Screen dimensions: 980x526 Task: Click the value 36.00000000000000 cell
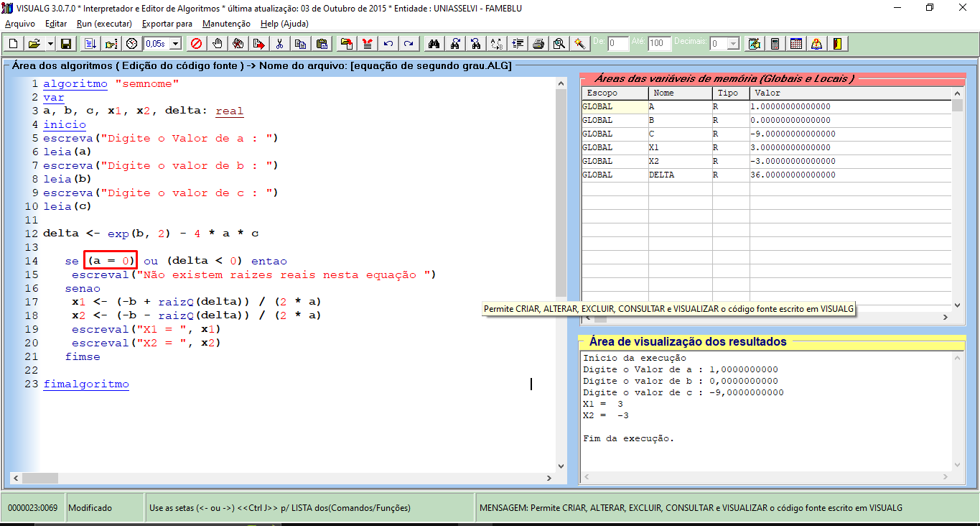pos(851,175)
